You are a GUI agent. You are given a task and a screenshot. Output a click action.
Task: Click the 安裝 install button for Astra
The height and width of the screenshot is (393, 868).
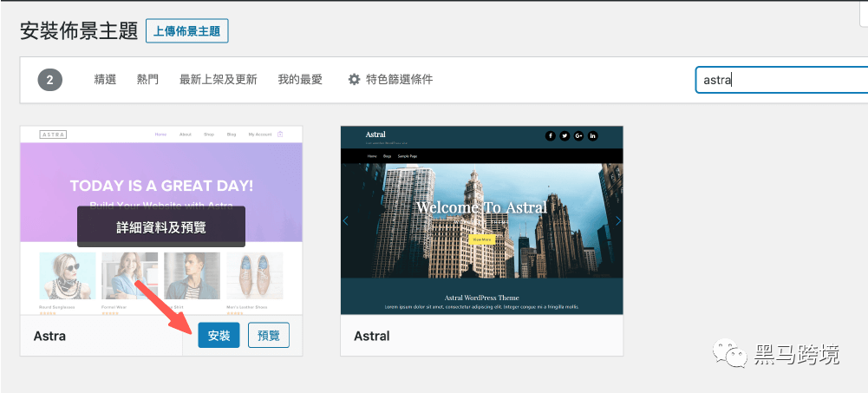pyautogui.click(x=219, y=336)
